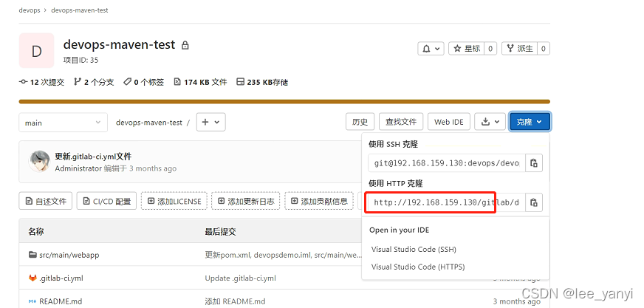Fork the project with 派生 button
Screen dimensions: 644x308
point(519,49)
